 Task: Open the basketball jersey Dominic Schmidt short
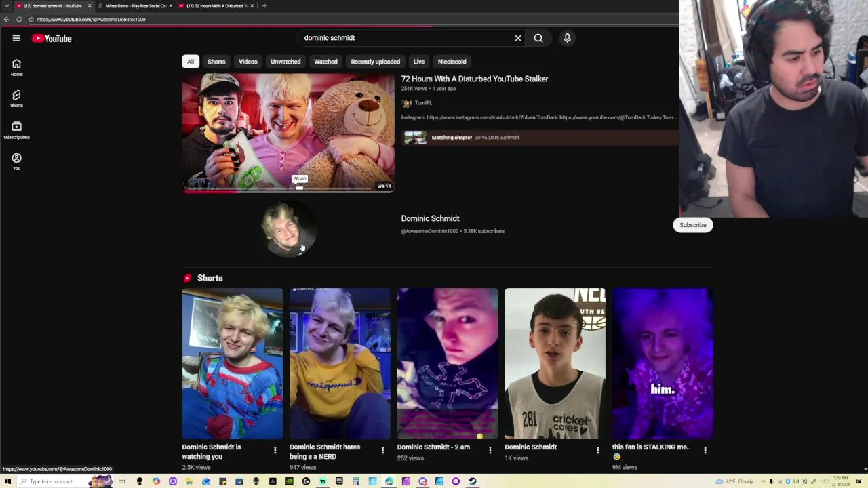pyautogui.click(x=555, y=363)
